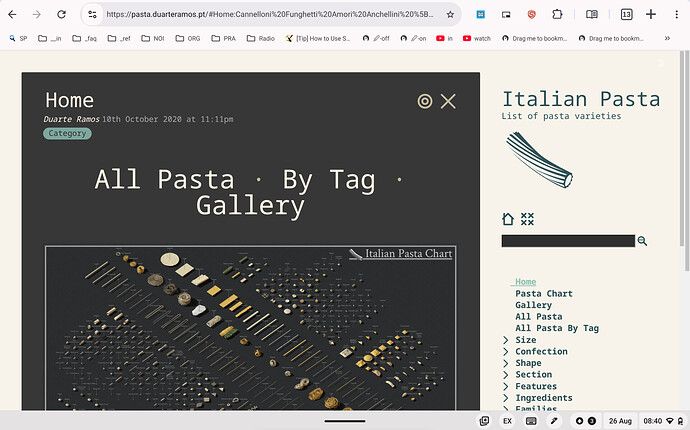Screen dimensions: 690x430
Task: Show more bookmarks with the double chevron
Action: 667,38
